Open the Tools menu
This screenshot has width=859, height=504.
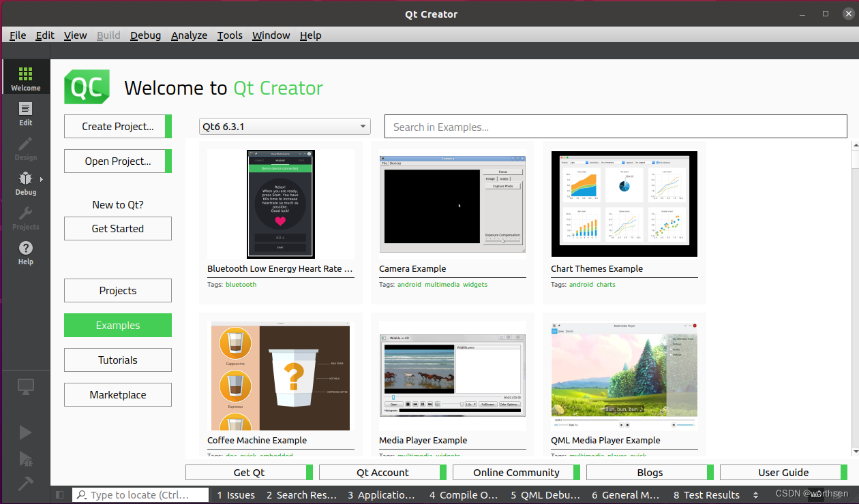click(230, 35)
